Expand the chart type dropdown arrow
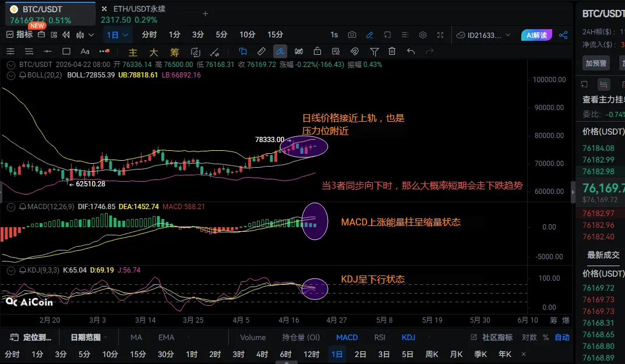625x364 pixels. pos(91,35)
